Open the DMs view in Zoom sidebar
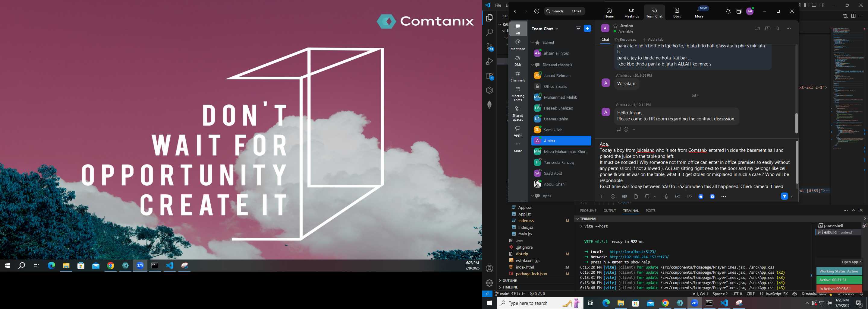The image size is (868, 309). (518, 60)
